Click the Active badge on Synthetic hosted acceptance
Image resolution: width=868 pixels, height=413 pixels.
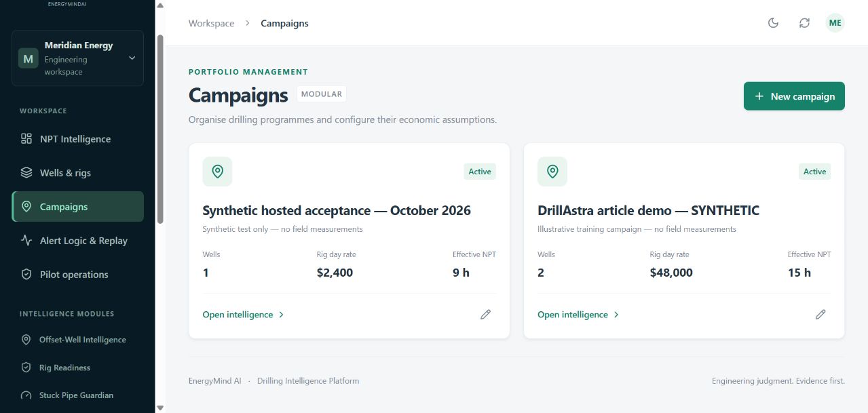coord(480,172)
